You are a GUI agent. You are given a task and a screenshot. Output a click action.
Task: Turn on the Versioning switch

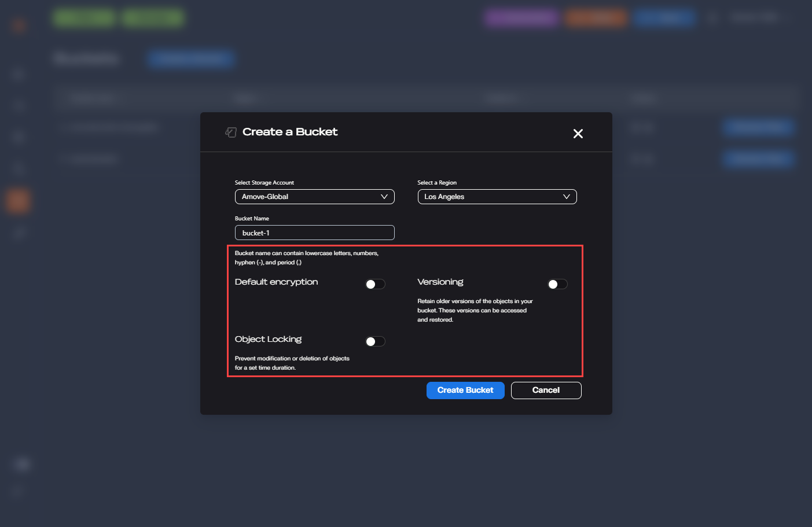[557, 284]
